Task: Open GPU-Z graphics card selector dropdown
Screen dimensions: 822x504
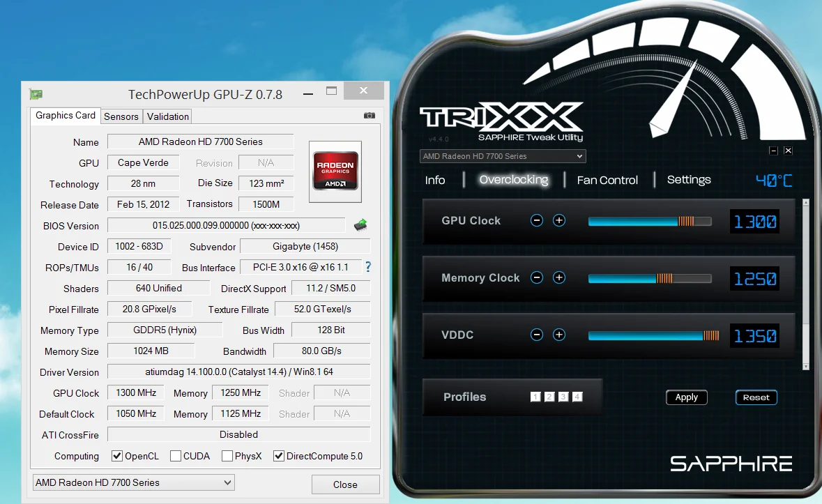Action: click(x=134, y=482)
